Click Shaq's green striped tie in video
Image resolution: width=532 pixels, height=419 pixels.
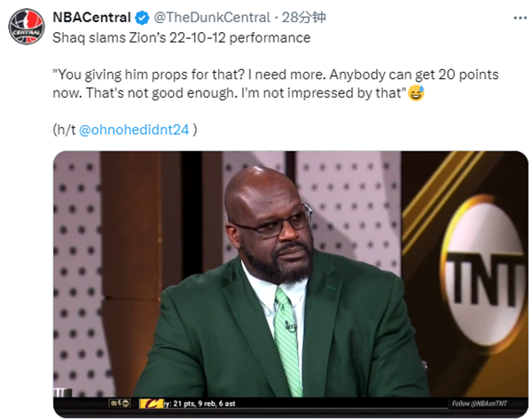tap(287, 337)
